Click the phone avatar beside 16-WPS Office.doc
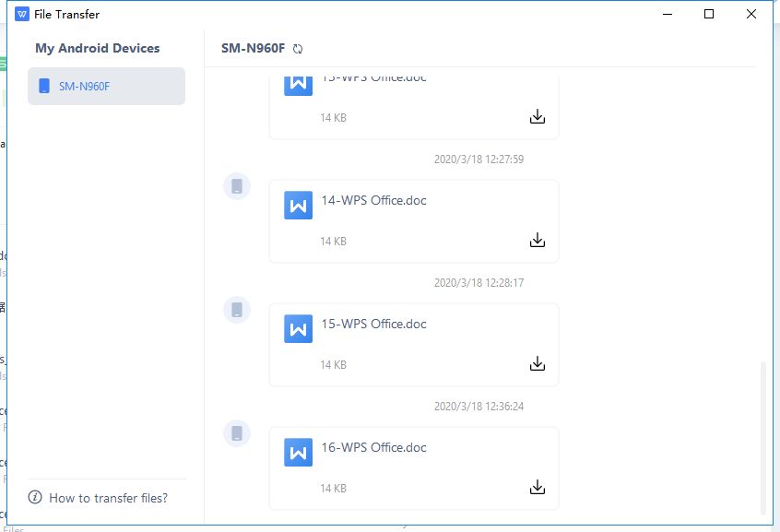 click(237, 433)
